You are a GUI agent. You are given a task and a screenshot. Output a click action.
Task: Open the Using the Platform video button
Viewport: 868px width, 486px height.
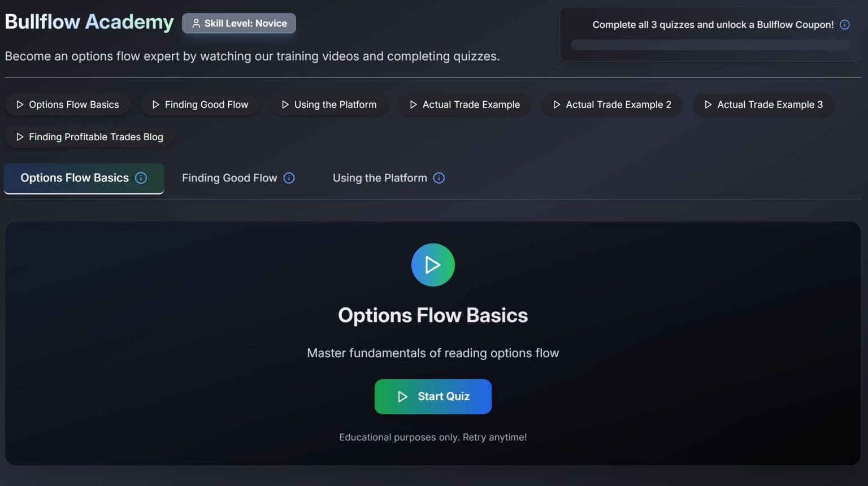pyautogui.click(x=329, y=105)
